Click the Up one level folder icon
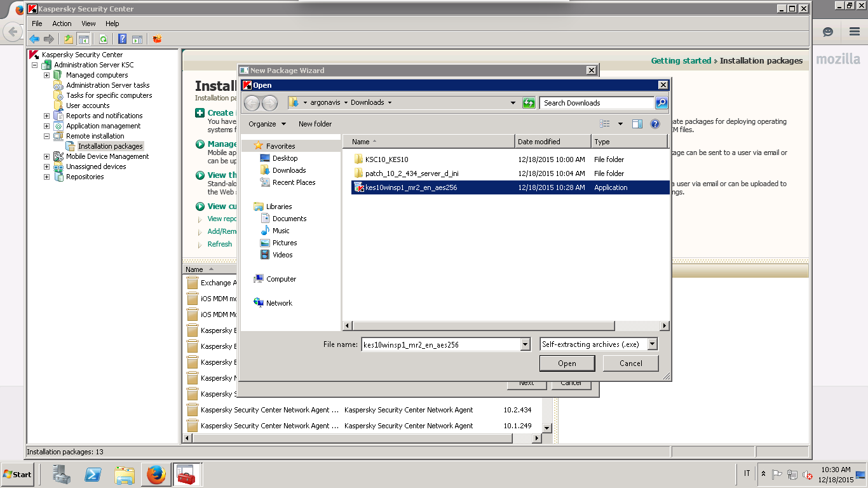Screen dimensions: 868x488 pos(69,39)
